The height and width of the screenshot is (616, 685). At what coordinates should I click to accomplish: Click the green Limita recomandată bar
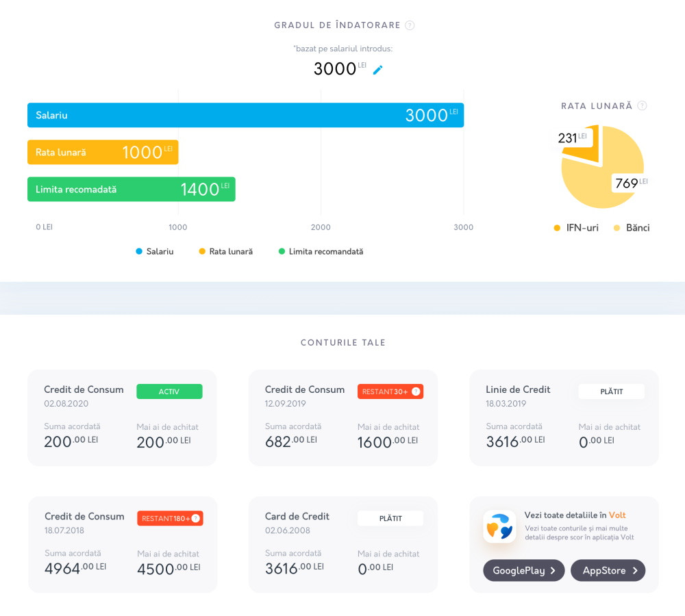103,190
